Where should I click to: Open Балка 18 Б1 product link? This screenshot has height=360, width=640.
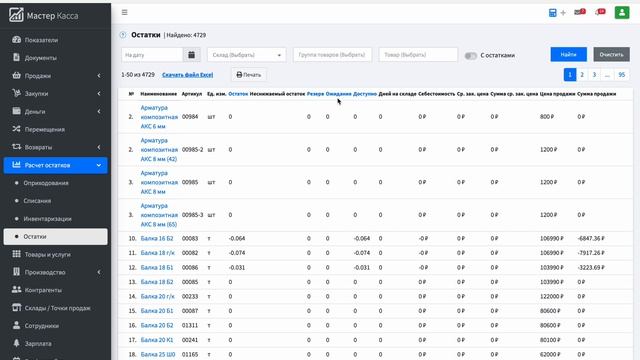157,267
